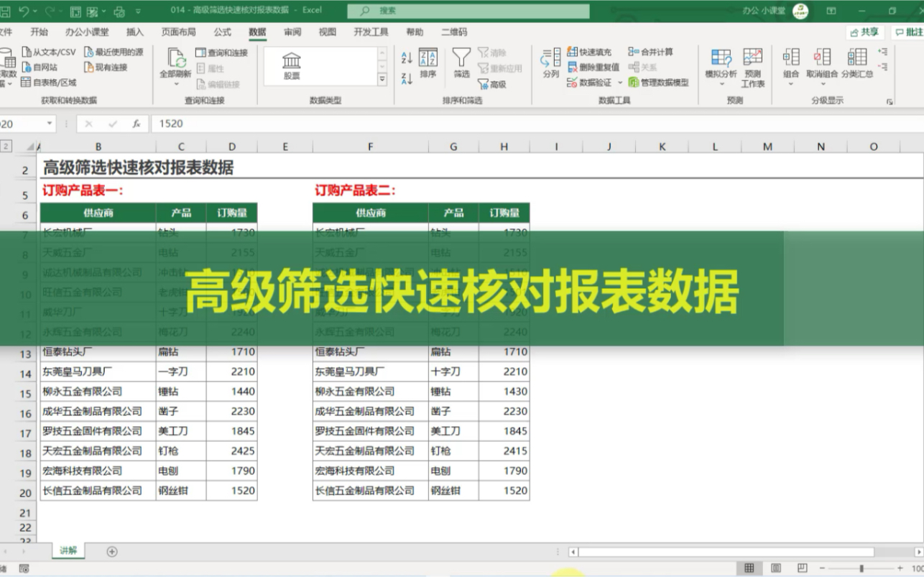This screenshot has width=924, height=577.
Task: Click the 共享 share button
Action: click(x=865, y=32)
